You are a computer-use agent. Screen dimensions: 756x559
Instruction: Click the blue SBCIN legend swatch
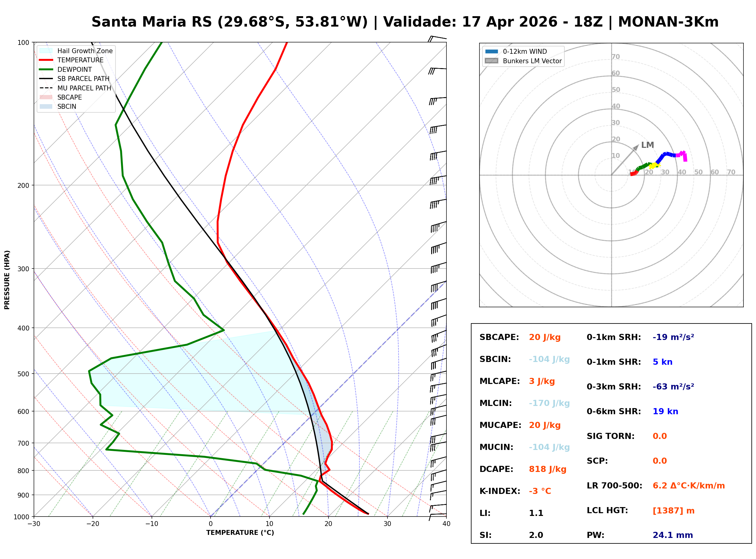46,106
